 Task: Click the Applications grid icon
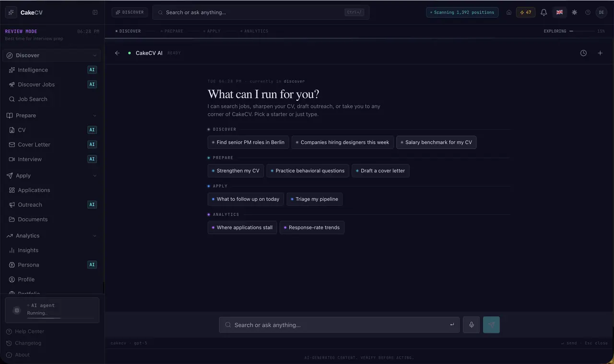[12, 190]
